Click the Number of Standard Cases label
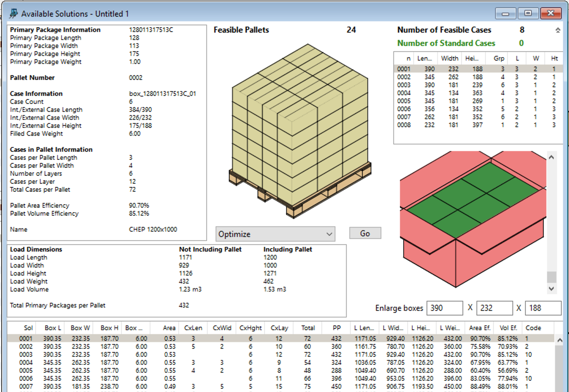This screenshot has width=569, height=392. point(446,43)
